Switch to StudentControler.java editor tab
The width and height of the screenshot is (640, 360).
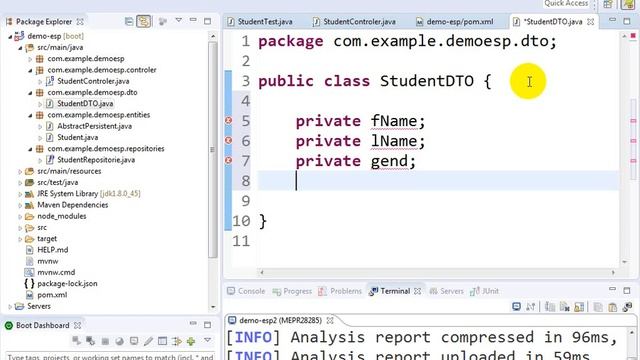[x=359, y=22]
